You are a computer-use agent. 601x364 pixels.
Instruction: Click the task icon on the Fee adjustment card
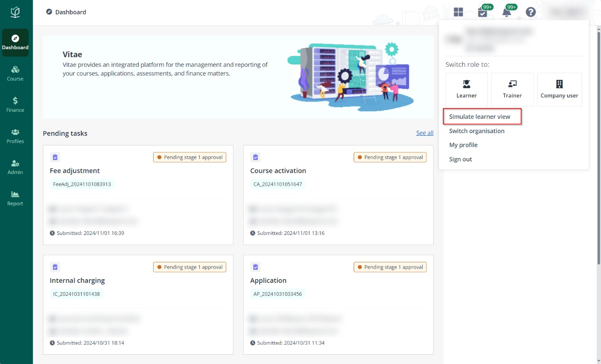[x=55, y=157]
